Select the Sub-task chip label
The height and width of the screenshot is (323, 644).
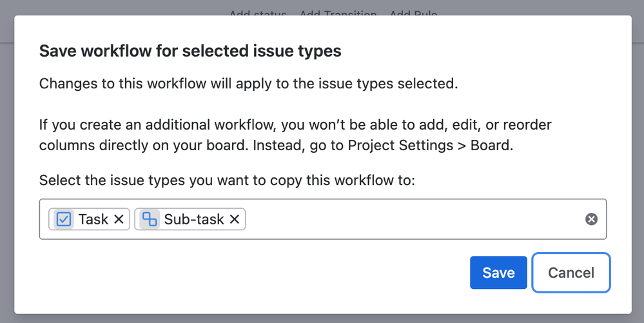194,219
